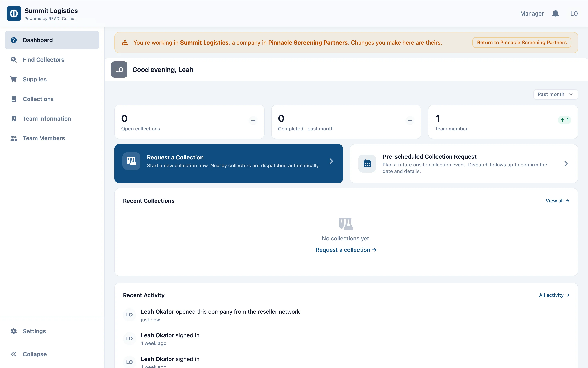Click the Manager role label

pyautogui.click(x=532, y=14)
